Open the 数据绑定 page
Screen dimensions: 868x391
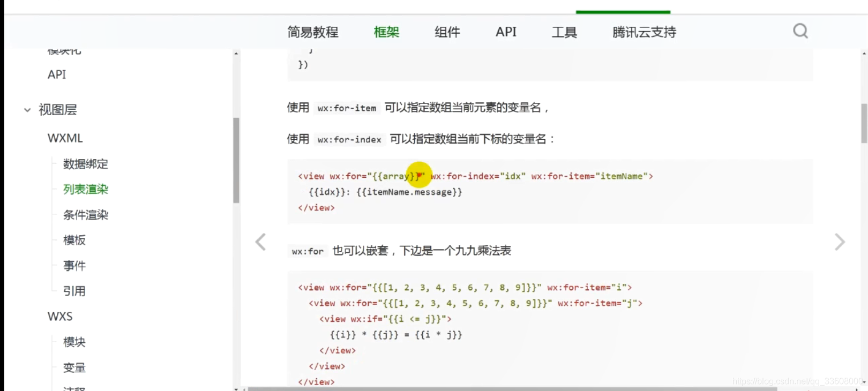pos(86,164)
